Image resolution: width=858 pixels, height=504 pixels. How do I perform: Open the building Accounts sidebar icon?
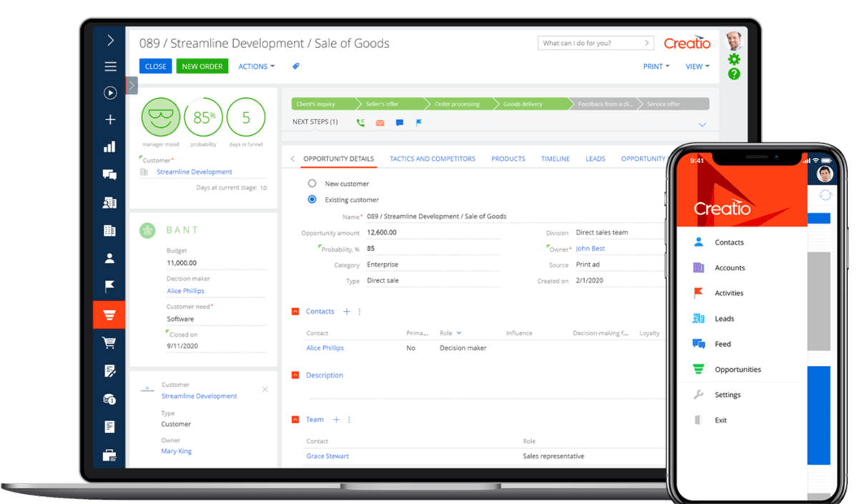coord(109,231)
